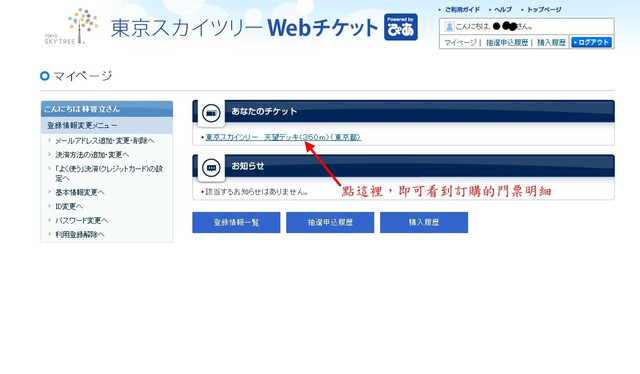Click the ticket icon in あなたのチケット header
Screen dimensions: 640x374
click(211, 113)
